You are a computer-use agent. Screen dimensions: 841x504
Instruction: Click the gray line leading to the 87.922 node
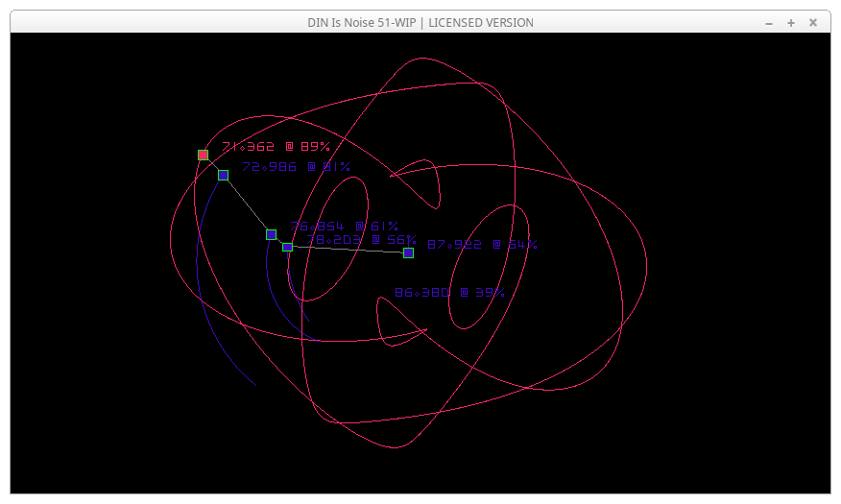pyautogui.click(x=348, y=250)
